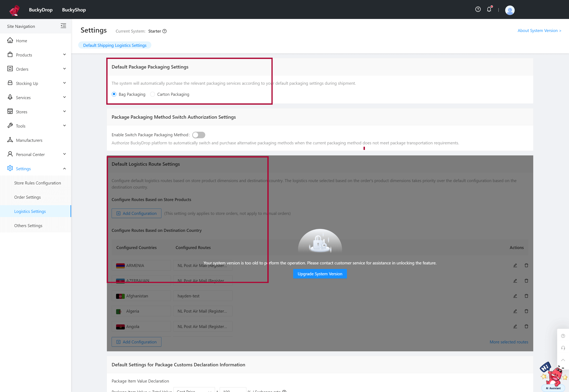Click Upgrade System Version button
Image resolution: width=569 pixels, height=392 pixels.
coord(319,273)
